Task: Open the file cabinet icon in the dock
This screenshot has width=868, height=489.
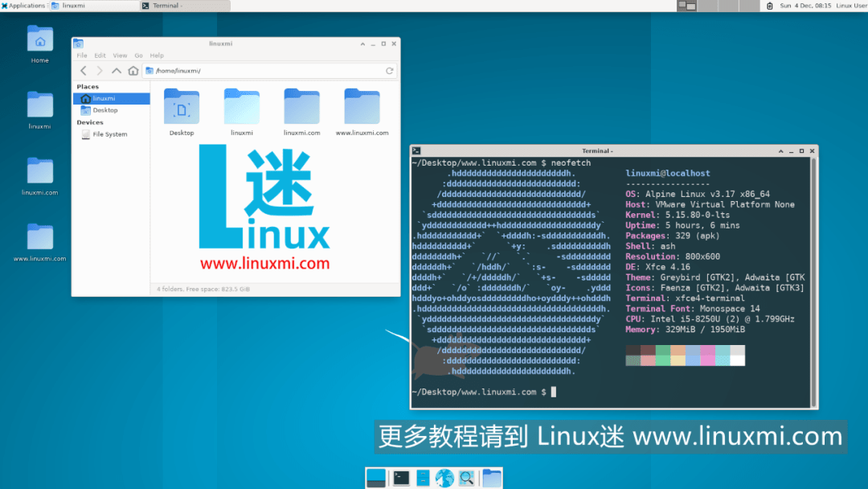Action: (422, 478)
